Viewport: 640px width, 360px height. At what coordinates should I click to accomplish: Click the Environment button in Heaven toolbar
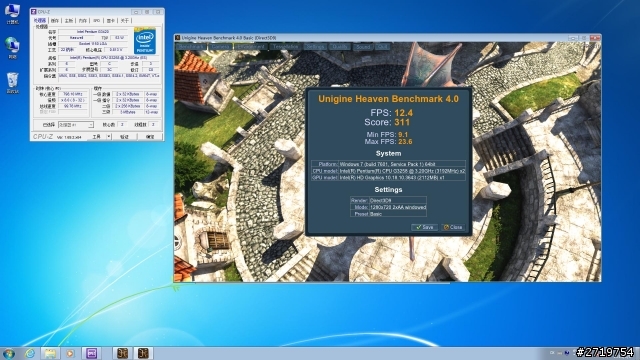coord(251,47)
